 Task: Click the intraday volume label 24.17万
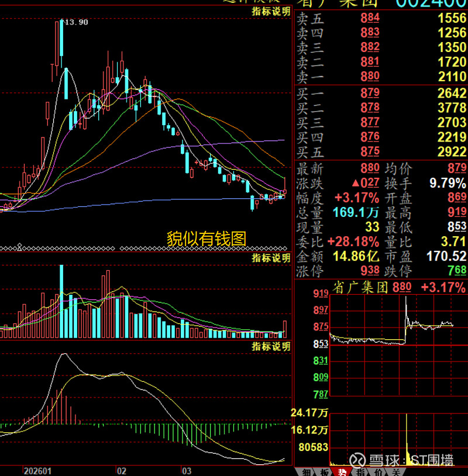click(x=309, y=413)
